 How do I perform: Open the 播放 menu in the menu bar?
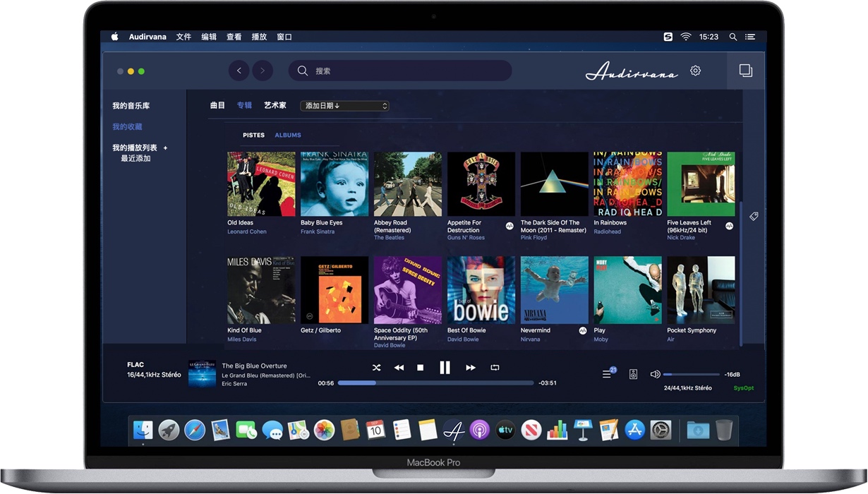[259, 37]
